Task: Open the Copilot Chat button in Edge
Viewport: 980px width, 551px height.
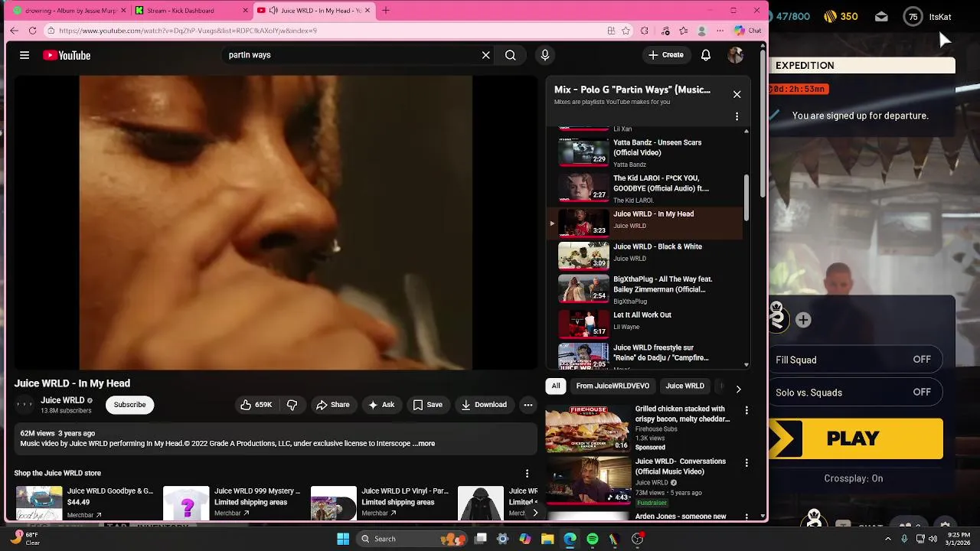Action: click(x=747, y=31)
